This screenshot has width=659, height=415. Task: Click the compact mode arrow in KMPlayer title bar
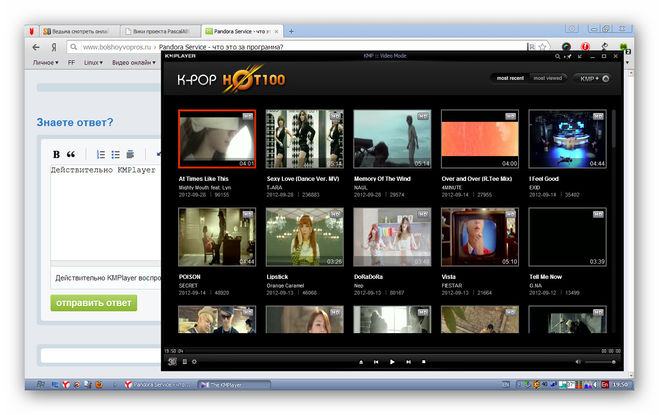pos(580,56)
